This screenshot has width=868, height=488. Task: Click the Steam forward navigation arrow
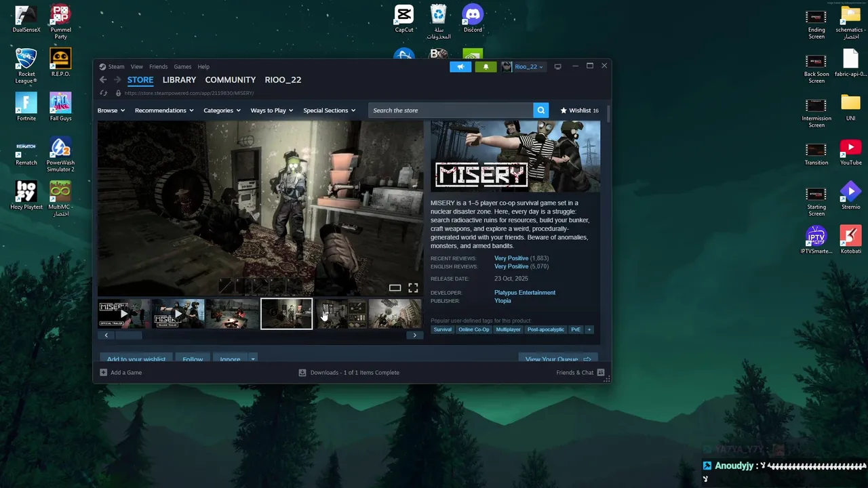118,80
